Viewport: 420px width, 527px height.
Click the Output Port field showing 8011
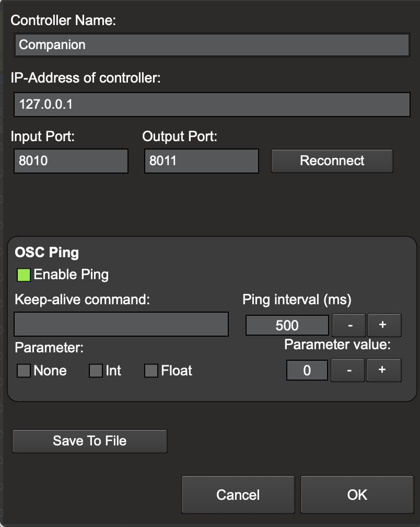click(x=200, y=161)
